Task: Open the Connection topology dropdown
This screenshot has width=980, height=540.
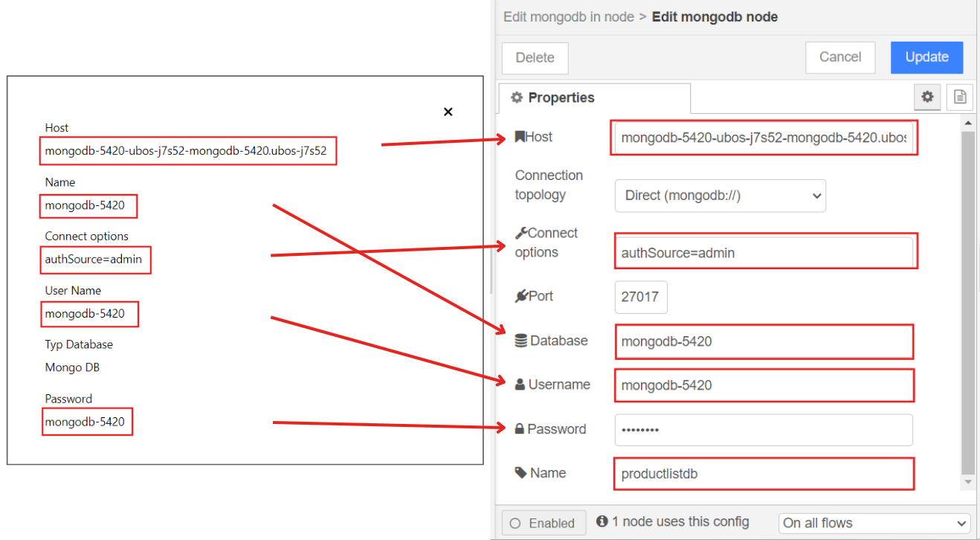Action: pos(719,196)
